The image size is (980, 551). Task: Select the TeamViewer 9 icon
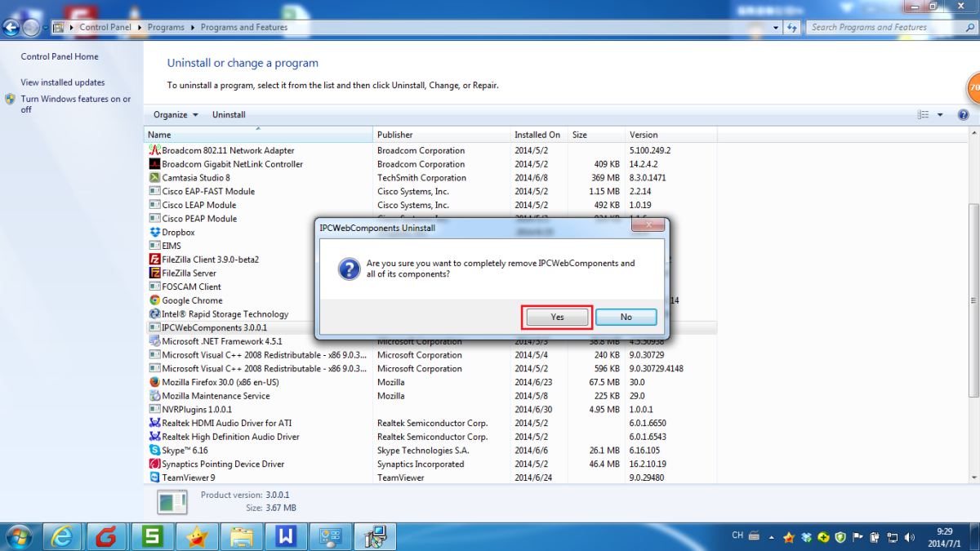point(155,478)
